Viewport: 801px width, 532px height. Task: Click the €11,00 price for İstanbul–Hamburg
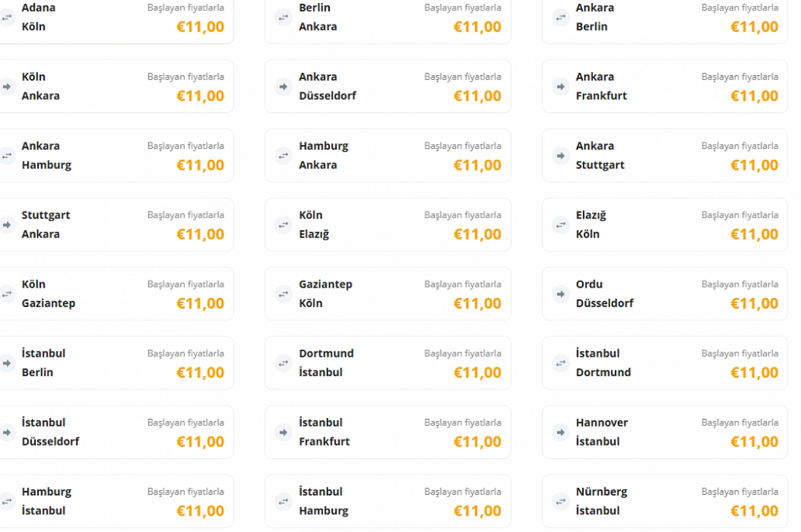coord(477,511)
